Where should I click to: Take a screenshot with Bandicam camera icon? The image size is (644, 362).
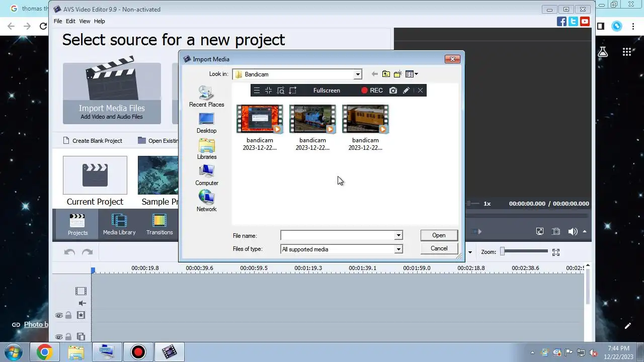point(393,90)
